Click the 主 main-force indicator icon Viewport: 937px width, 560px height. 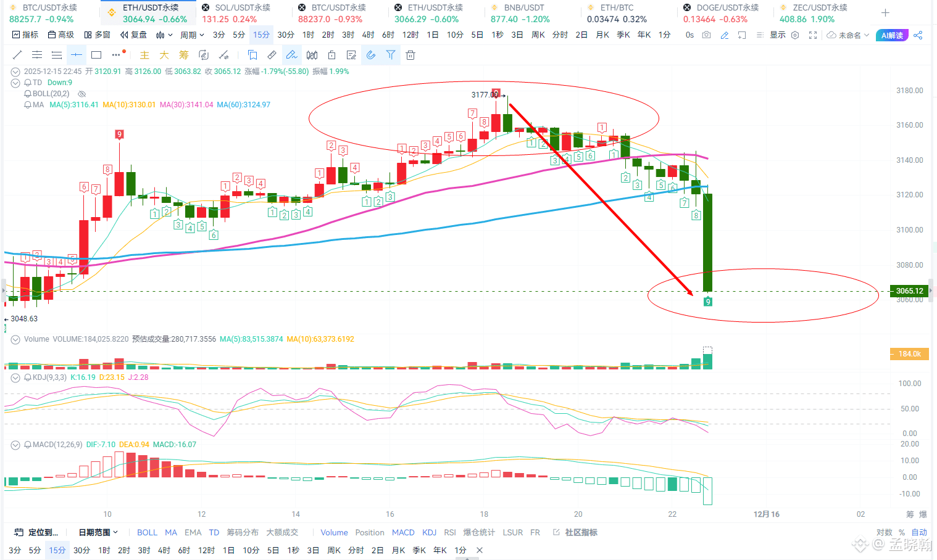pos(144,55)
